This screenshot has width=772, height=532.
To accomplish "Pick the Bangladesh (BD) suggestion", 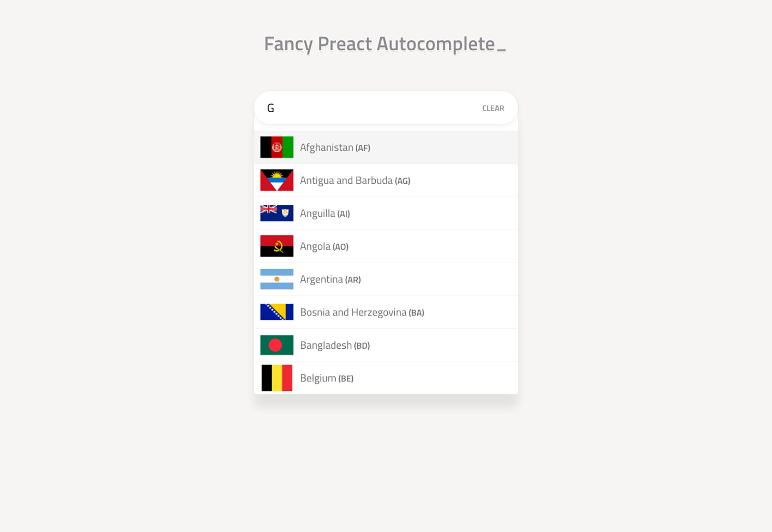I will click(x=386, y=345).
